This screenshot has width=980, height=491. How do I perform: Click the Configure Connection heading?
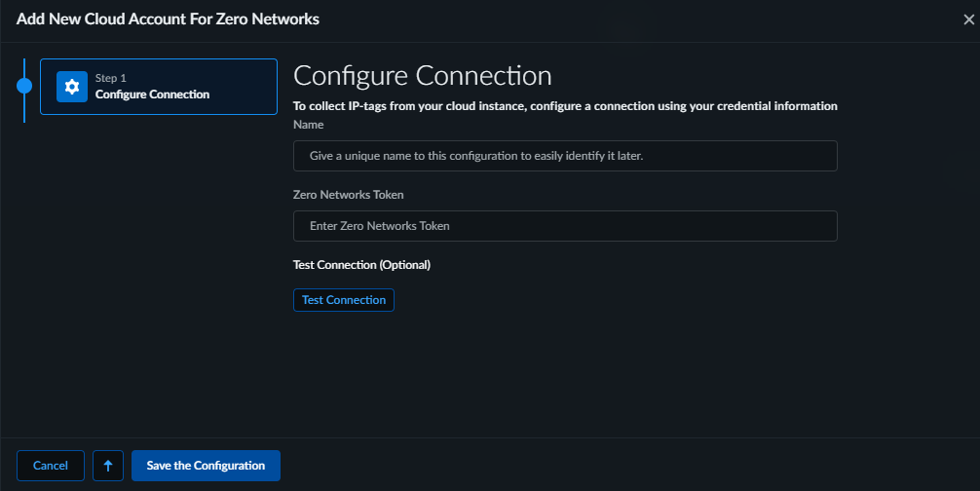pos(422,76)
